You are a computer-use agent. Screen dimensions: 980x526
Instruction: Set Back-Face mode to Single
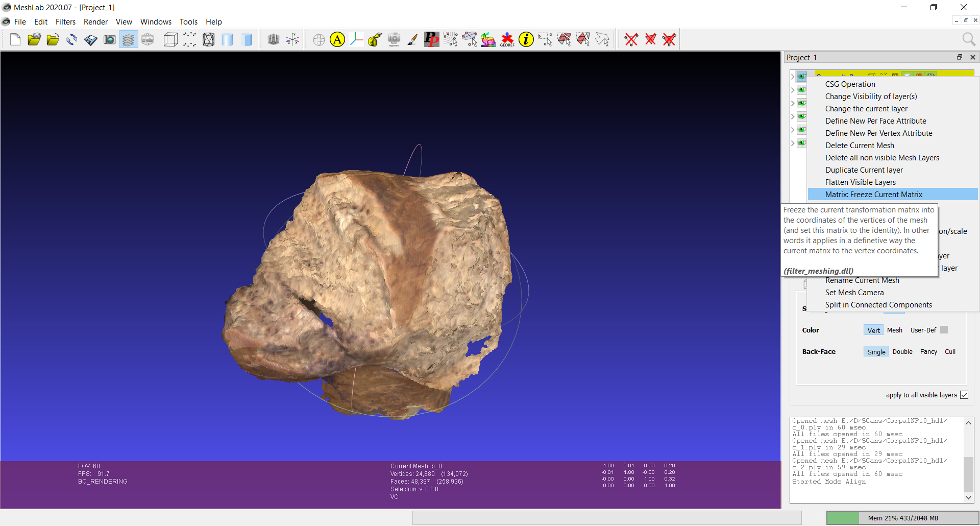pos(876,352)
